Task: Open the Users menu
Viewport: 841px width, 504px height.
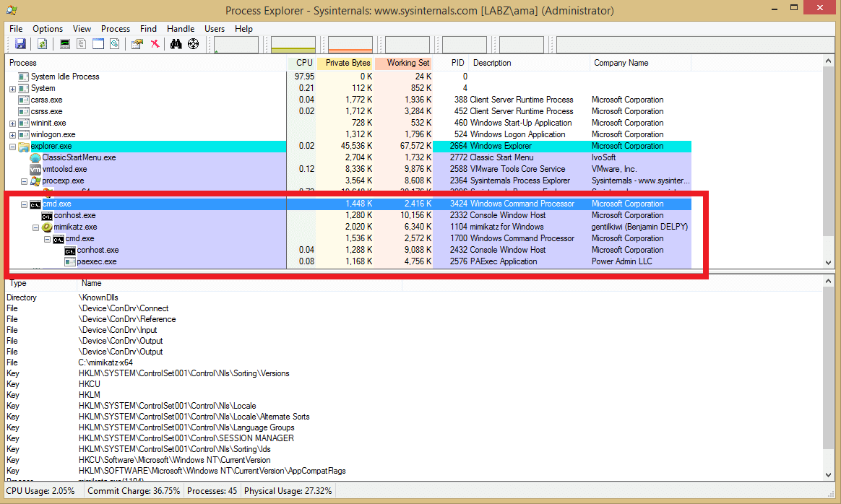Action: coord(215,29)
